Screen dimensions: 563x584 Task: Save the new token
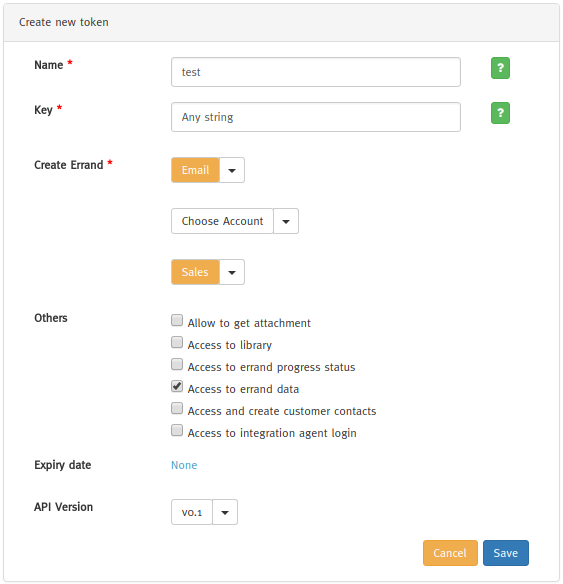[506, 553]
